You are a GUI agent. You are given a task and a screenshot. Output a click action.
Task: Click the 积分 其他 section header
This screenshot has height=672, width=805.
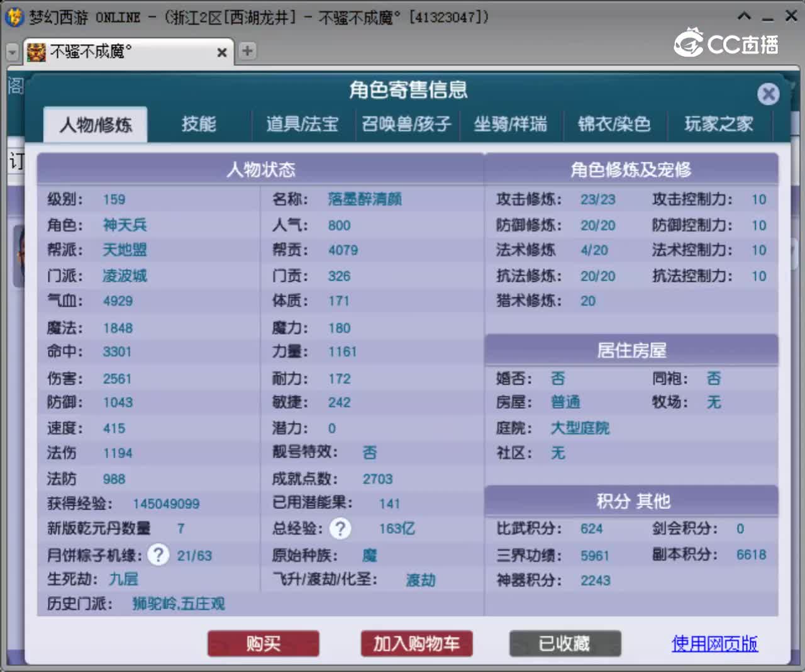tap(631, 501)
